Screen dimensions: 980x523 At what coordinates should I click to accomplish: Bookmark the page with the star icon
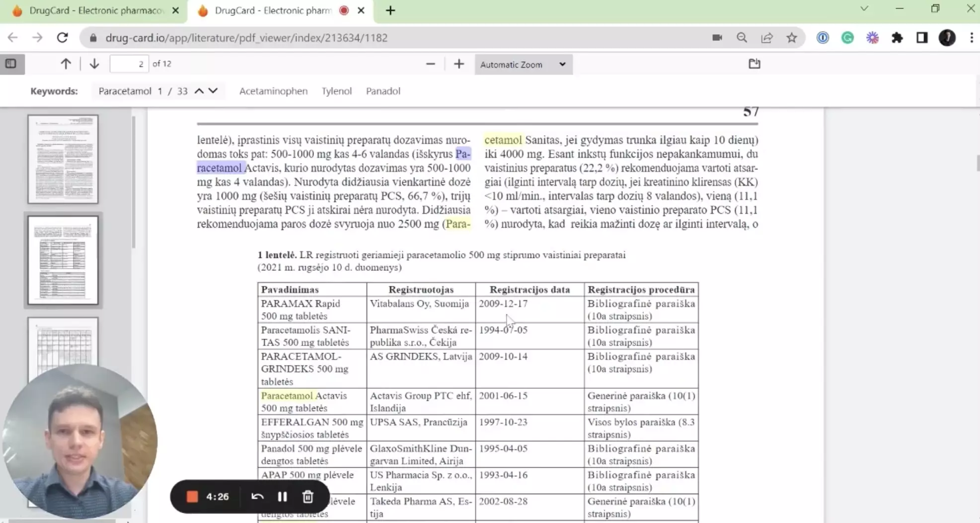click(792, 38)
